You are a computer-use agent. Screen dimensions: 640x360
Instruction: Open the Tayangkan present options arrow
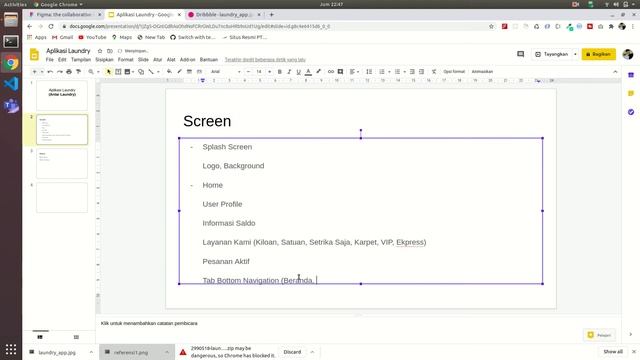(x=576, y=54)
